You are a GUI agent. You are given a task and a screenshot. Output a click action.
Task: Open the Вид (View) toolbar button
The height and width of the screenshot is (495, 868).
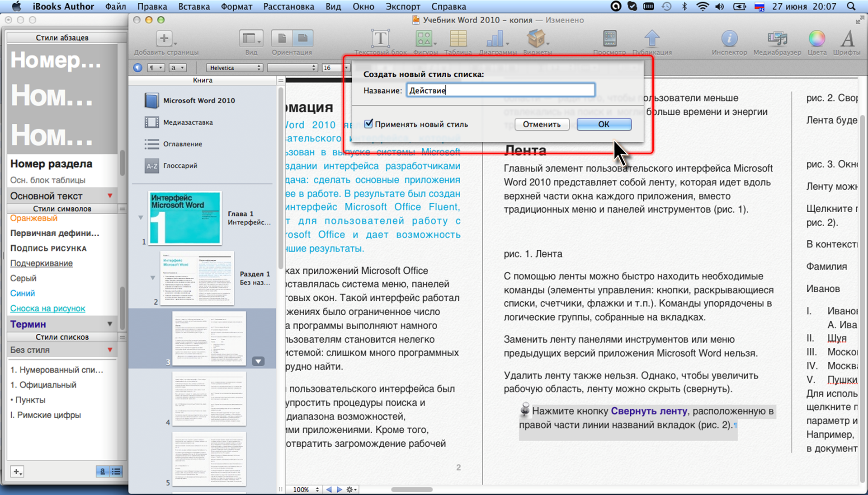click(251, 38)
